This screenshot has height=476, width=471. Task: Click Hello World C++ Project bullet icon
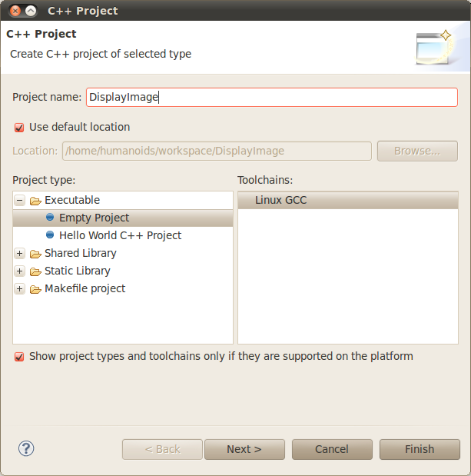click(50, 235)
